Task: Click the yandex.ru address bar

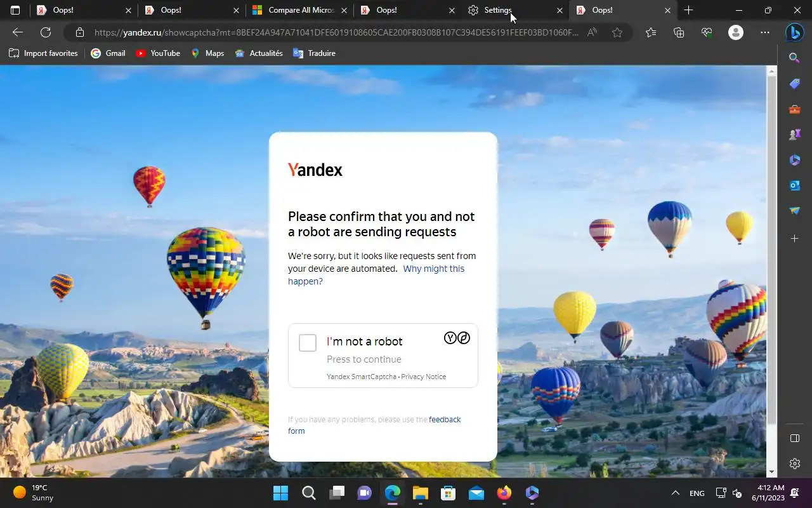Action: tap(336, 32)
